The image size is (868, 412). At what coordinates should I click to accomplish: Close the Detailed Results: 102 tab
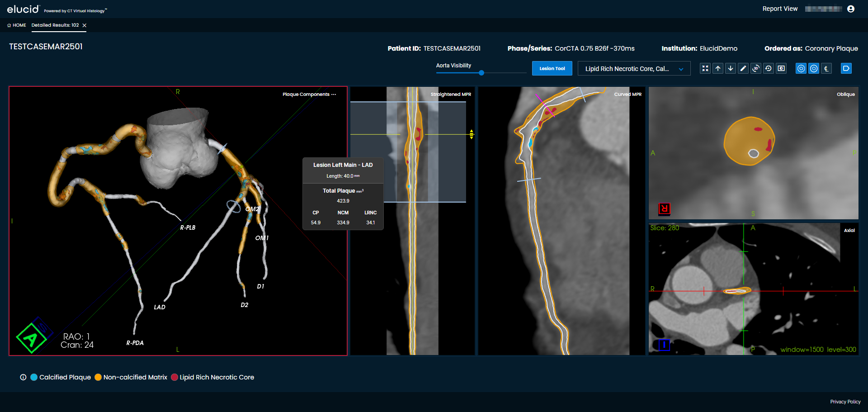85,25
